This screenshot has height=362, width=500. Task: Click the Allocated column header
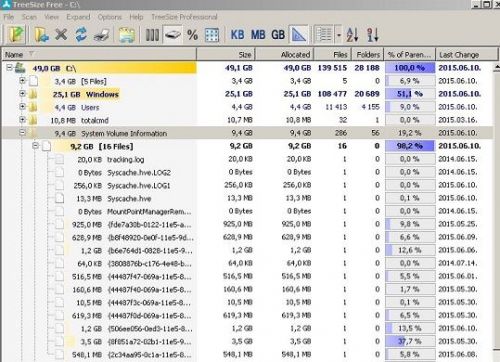tap(284, 54)
